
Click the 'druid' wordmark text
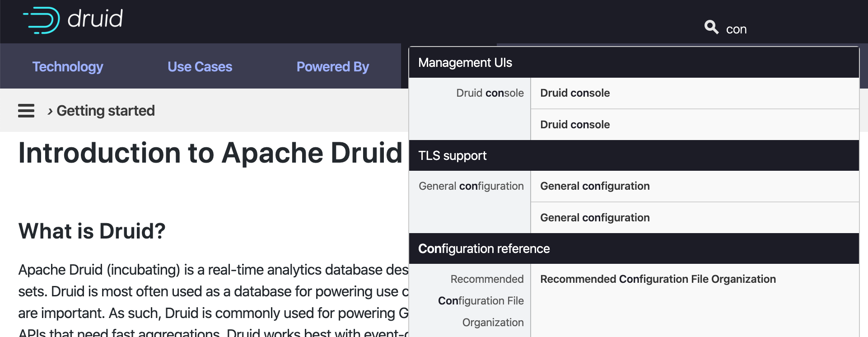[x=95, y=19]
